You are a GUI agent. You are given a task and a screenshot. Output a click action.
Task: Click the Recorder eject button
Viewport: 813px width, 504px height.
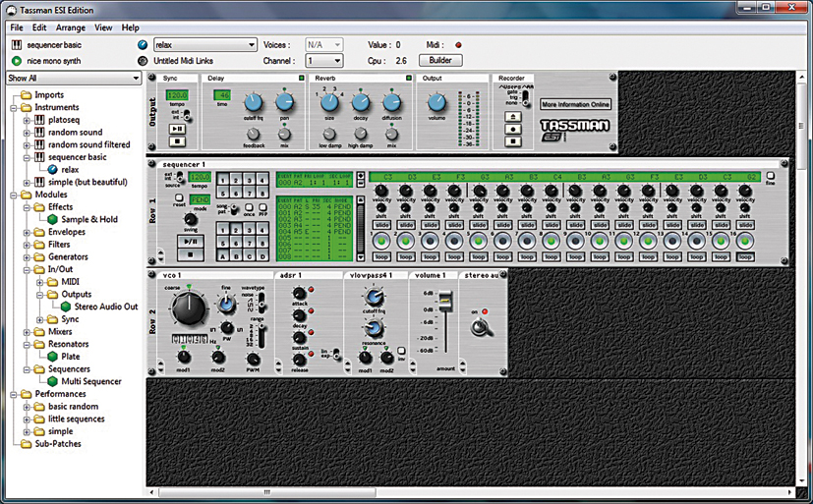(x=513, y=118)
